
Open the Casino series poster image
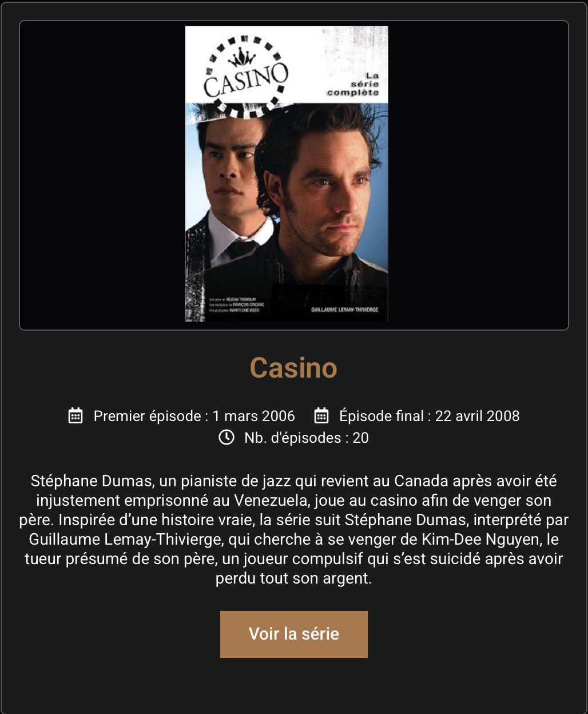287,174
